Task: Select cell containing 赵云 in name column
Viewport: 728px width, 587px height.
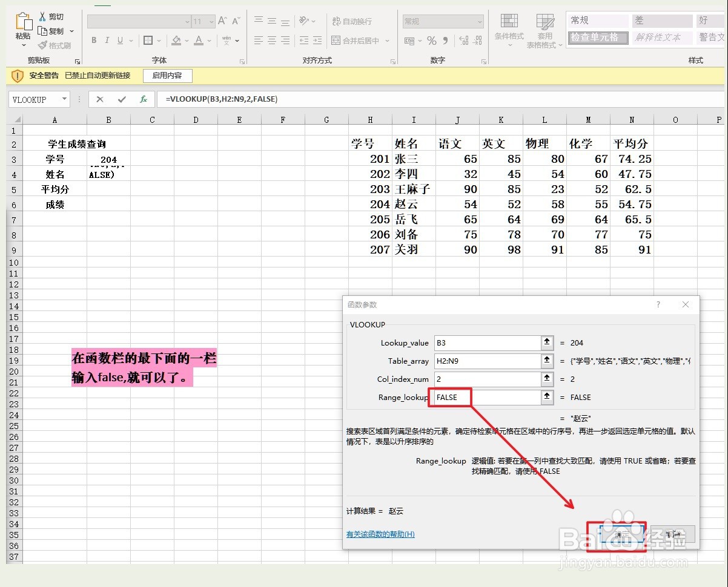Action: 414,204
